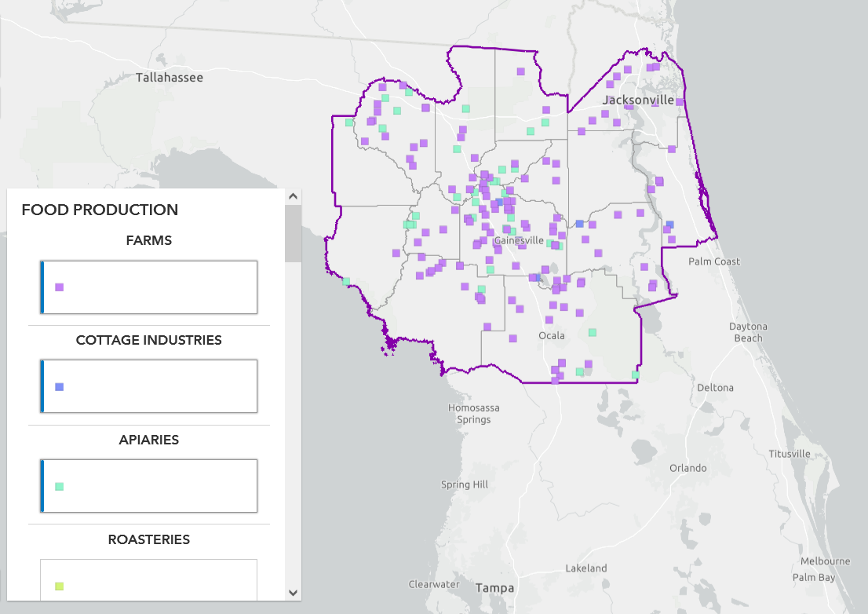Click the yellow-green Roasteries legend square

[x=59, y=586]
